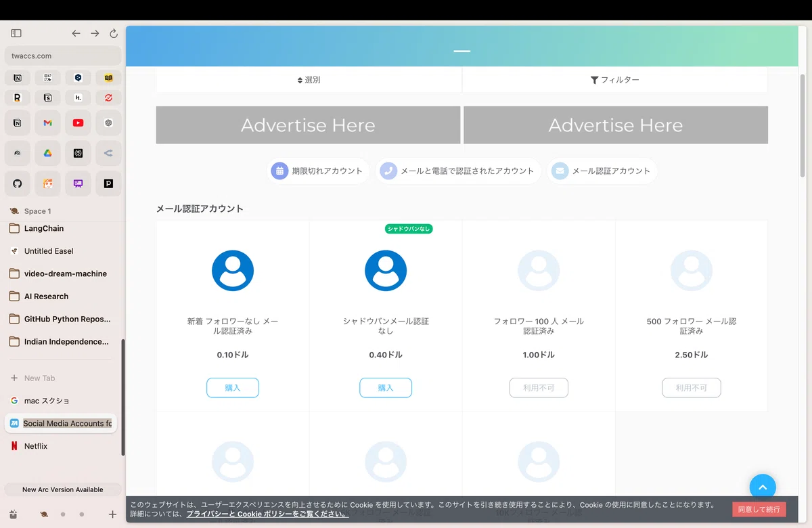Open the GitHub favorite
812x528 pixels.
click(x=18, y=183)
